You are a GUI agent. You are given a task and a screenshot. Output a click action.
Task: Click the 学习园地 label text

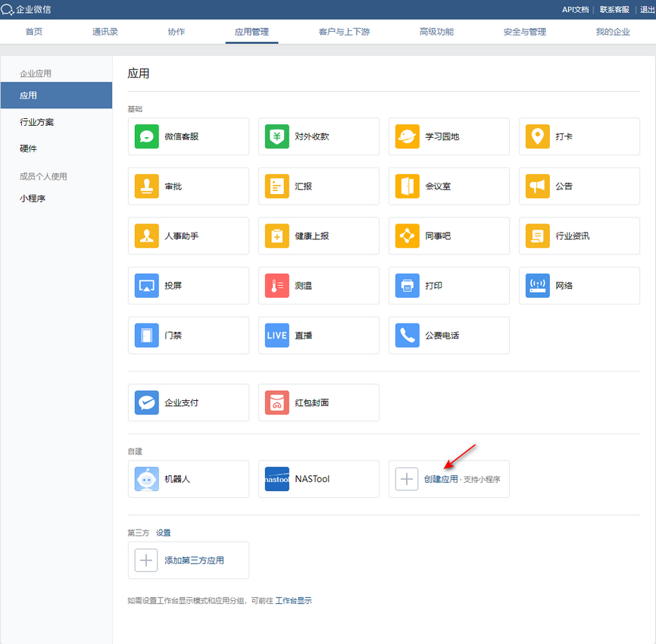coord(442,136)
